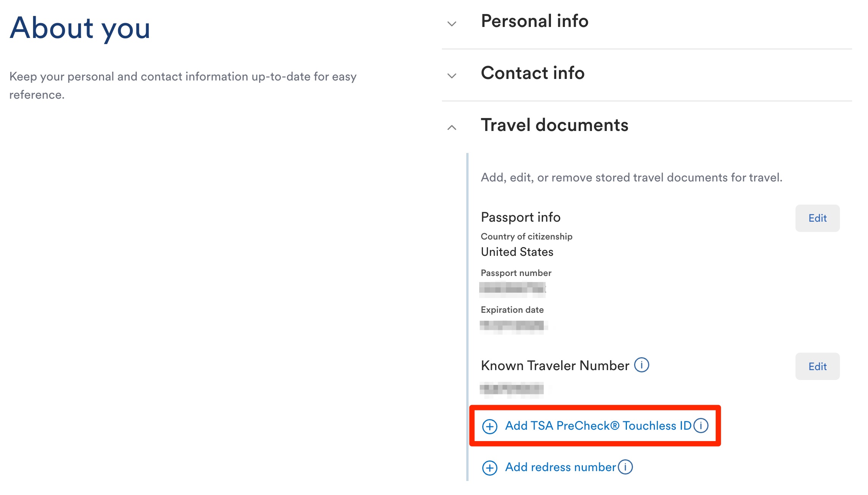Select the Personal info section header
The image size is (868, 495).
tap(534, 22)
